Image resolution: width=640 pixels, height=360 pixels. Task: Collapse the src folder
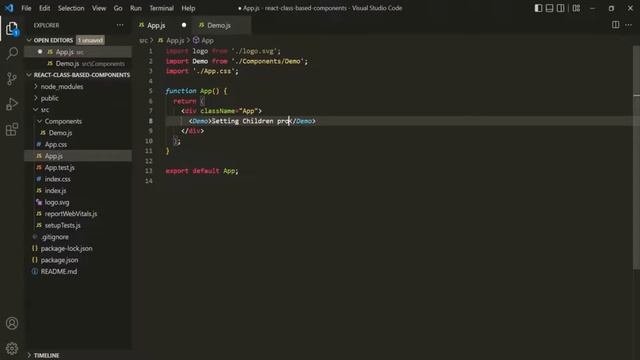tap(45, 110)
